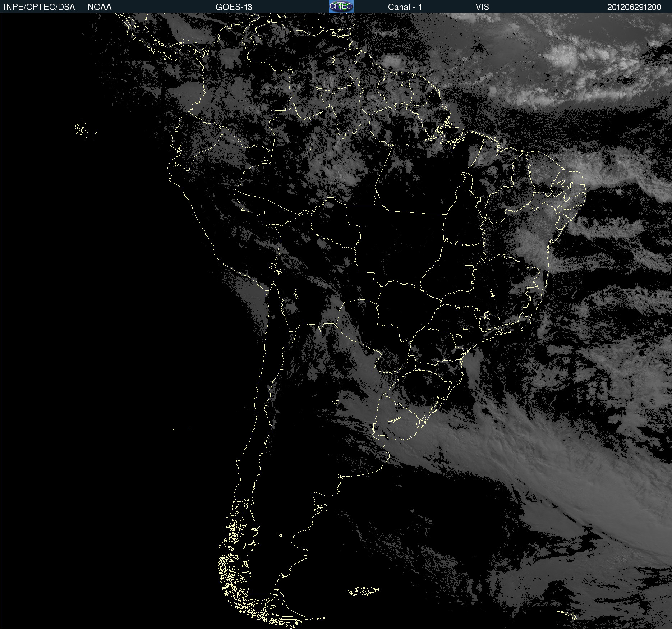The image size is (672, 629).
Task: Click the GOES-13 satellite label
Action: tap(234, 7)
